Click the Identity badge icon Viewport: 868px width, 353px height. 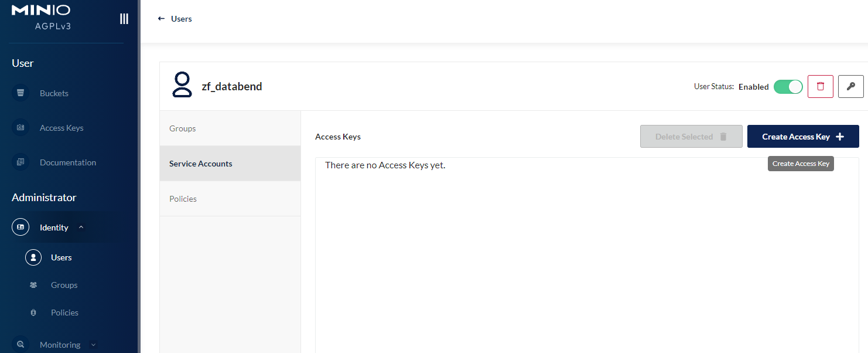[x=20, y=228]
